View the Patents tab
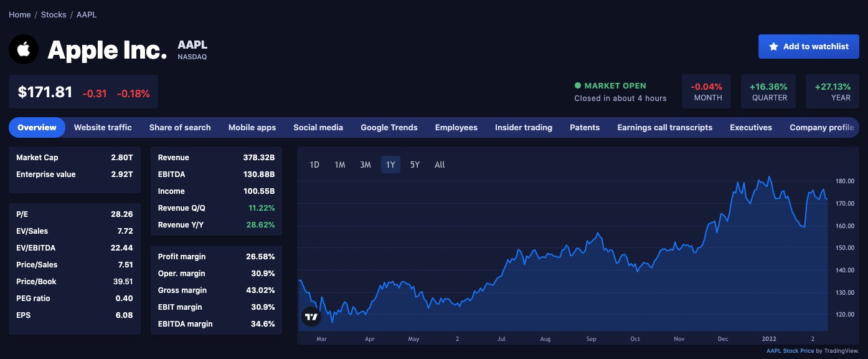This screenshot has width=868, height=359. 585,127
